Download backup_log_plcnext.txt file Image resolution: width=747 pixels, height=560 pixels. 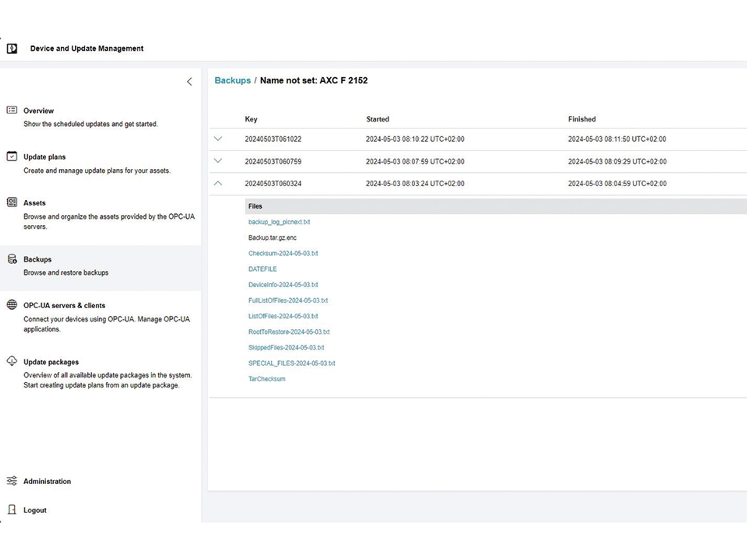tap(279, 222)
